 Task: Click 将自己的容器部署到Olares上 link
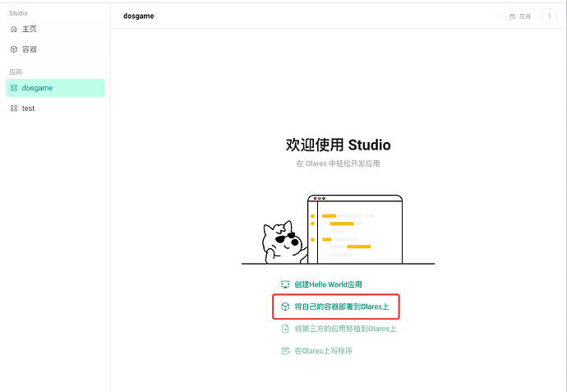[x=341, y=307]
